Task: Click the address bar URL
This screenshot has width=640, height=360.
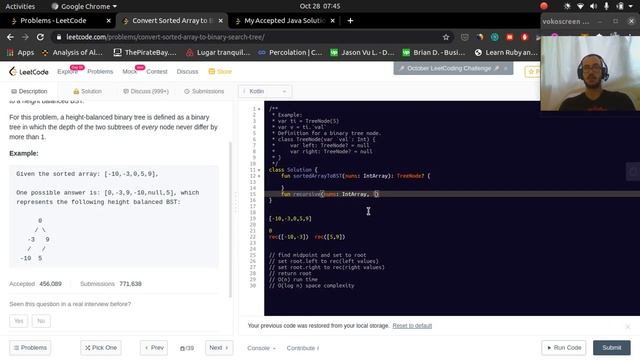Action: tap(165, 37)
